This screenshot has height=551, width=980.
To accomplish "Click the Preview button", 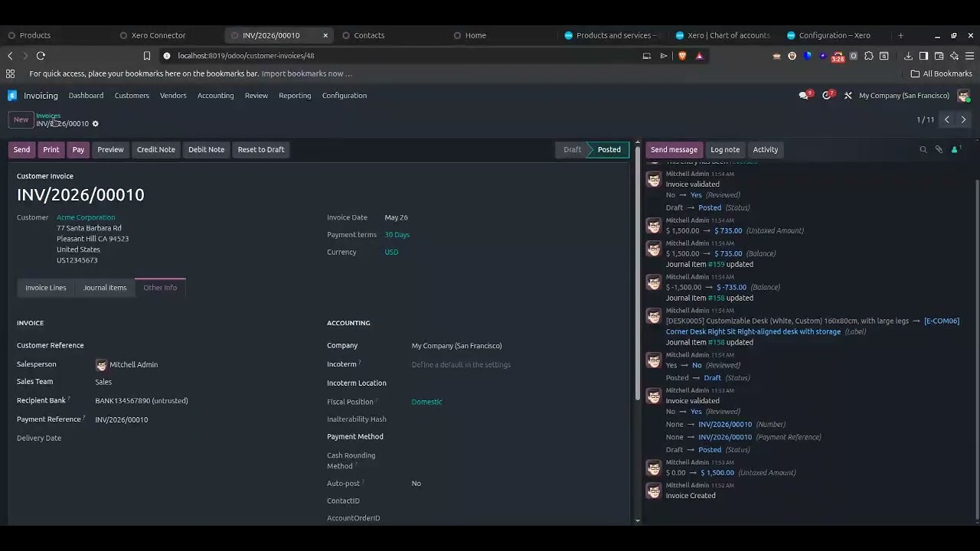I will point(110,150).
